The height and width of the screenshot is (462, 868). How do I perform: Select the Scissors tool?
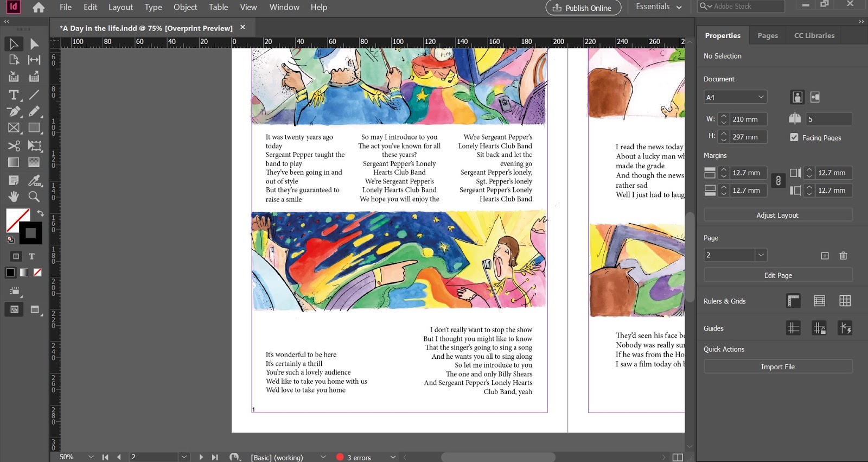pyautogui.click(x=14, y=145)
